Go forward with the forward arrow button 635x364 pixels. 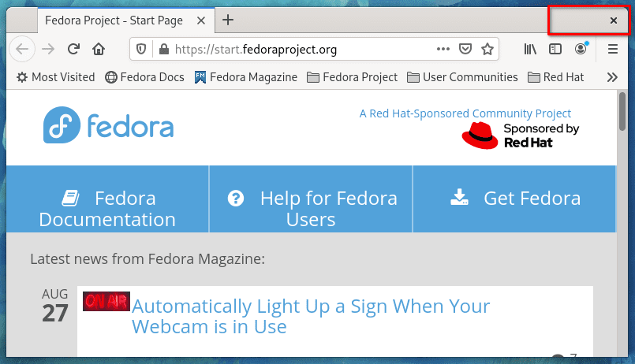tap(48, 50)
